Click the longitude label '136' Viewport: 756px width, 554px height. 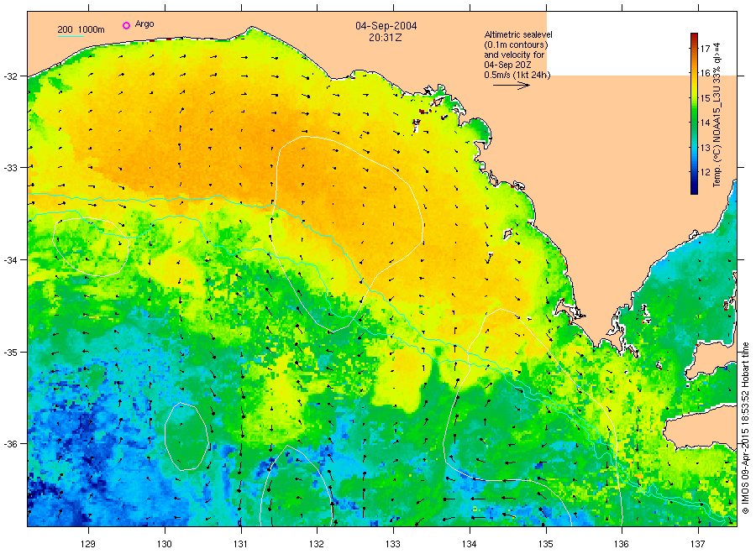click(622, 544)
